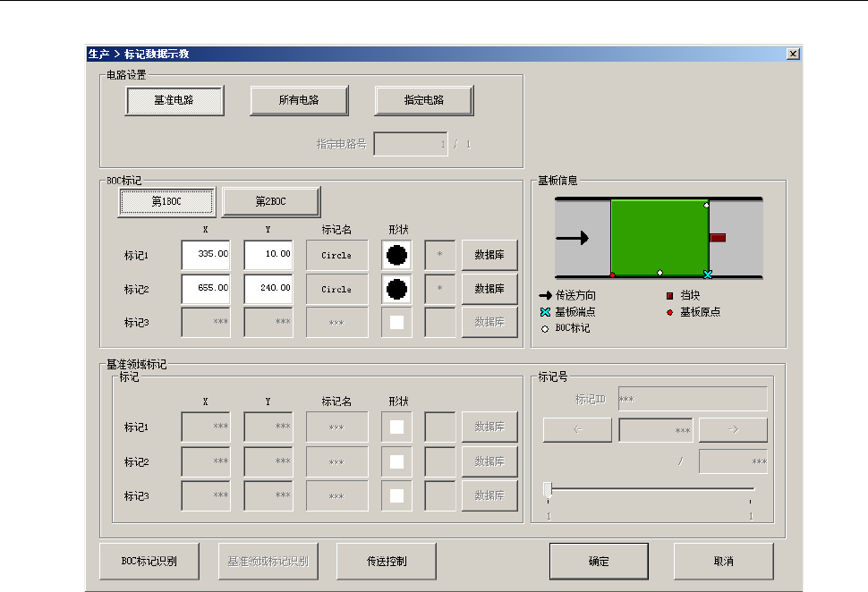Confirm with the 确定 button
868x592 pixels.
click(x=599, y=562)
